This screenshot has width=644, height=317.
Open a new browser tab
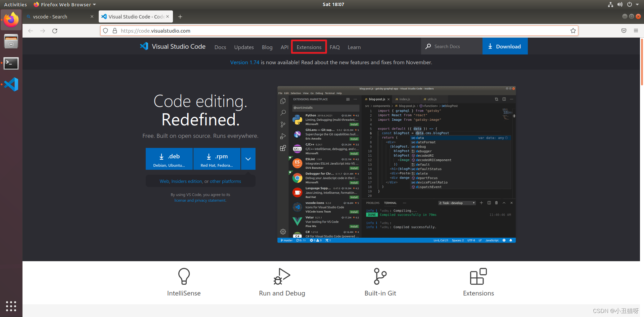tap(180, 17)
